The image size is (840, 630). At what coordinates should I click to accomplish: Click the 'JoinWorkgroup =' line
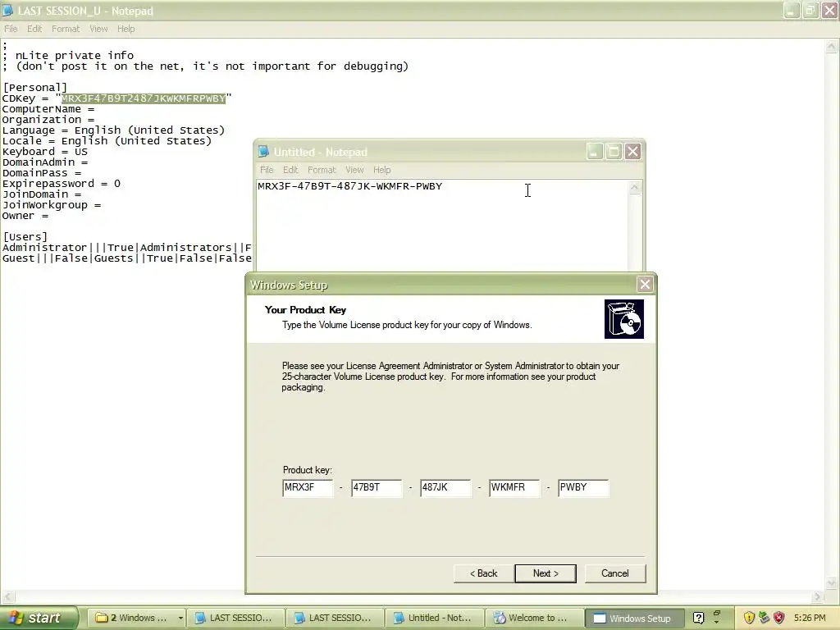click(x=52, y=204)
